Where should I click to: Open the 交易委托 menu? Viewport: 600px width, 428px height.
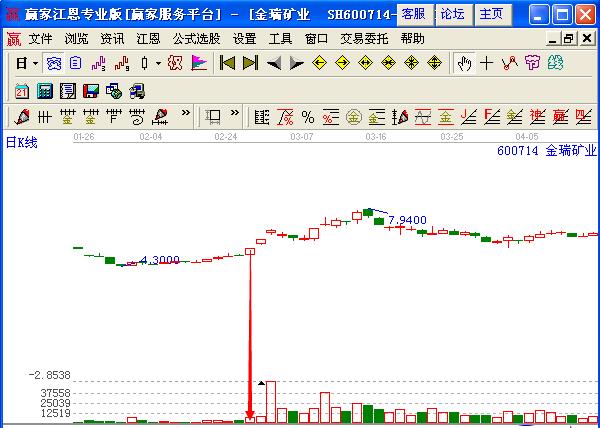[x=364, y=39]
